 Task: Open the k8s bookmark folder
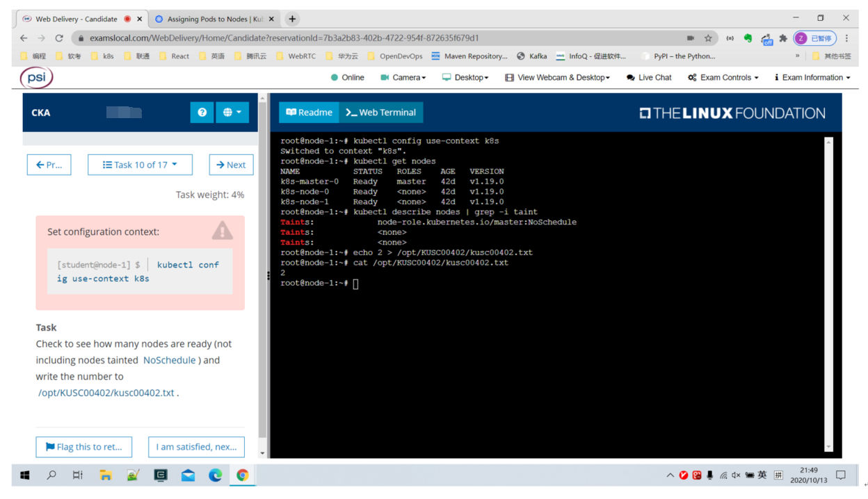[102, 56]
